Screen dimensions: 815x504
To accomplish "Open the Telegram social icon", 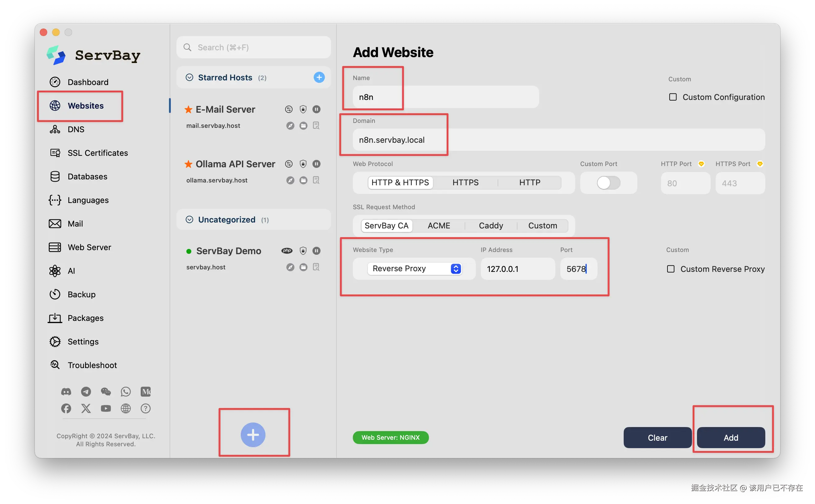I will (86, 391).
